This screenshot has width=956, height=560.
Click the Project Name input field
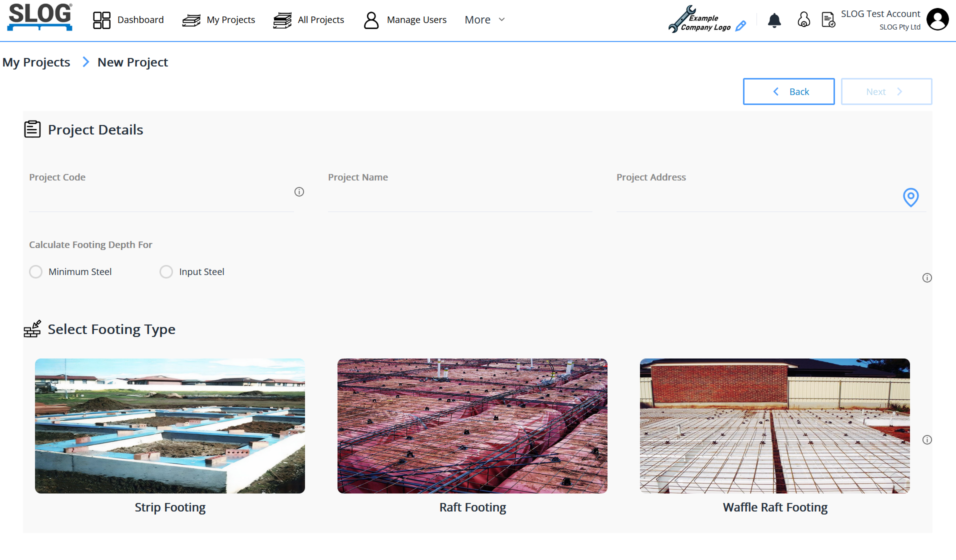point(460,200)
